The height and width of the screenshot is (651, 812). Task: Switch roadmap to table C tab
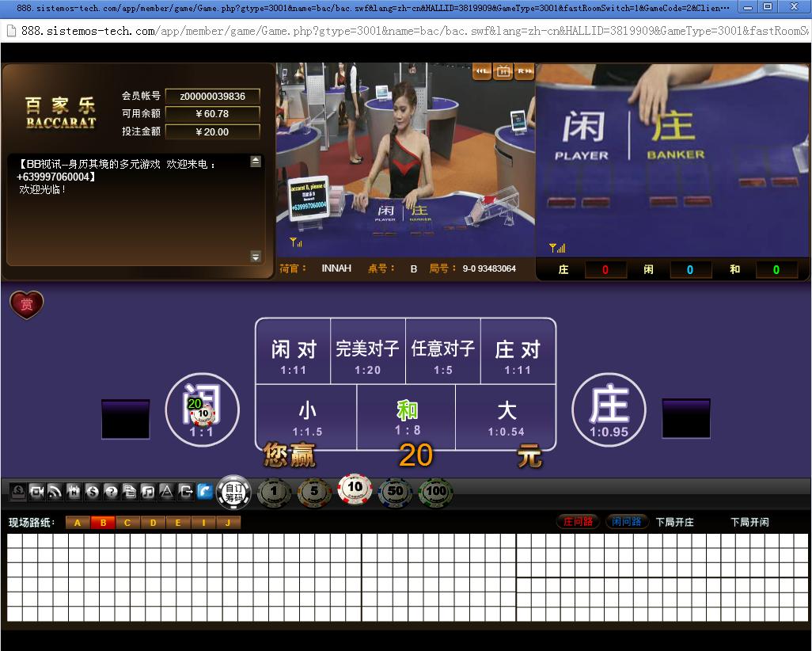click(x=127, y=523)
